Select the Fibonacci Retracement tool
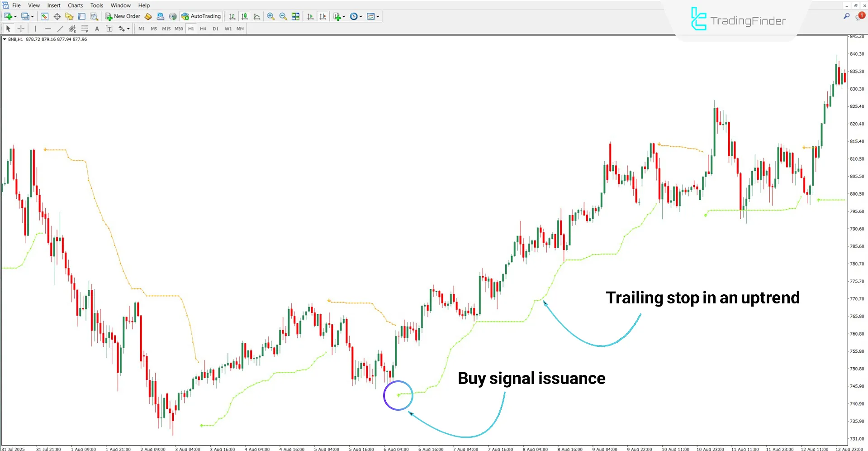Screen dimensions: 868x451 tap(85, 29)
